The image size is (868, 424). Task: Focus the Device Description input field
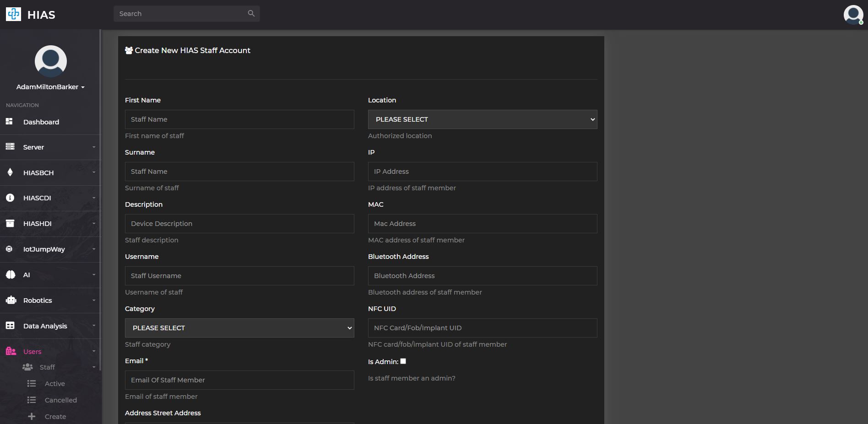pos(239,224)
